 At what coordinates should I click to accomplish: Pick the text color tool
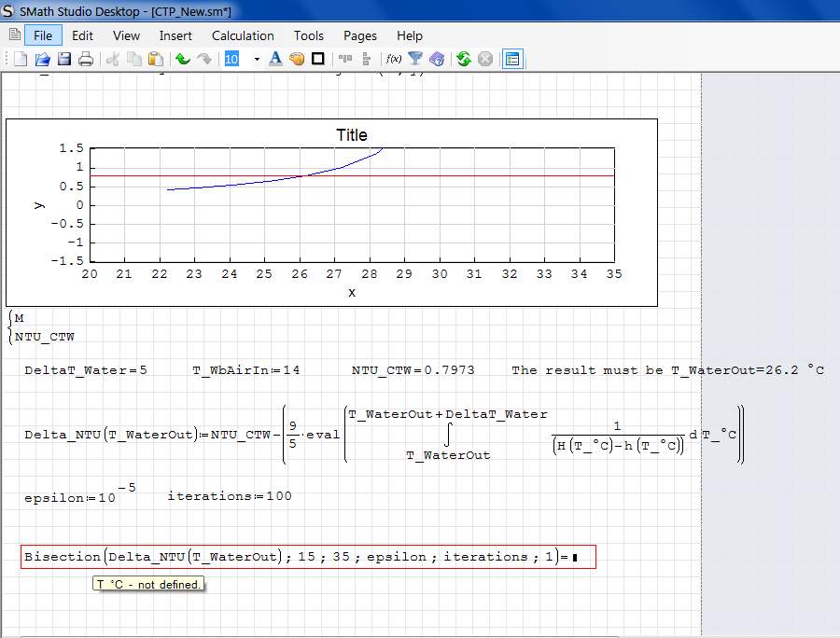click(275, 59)
